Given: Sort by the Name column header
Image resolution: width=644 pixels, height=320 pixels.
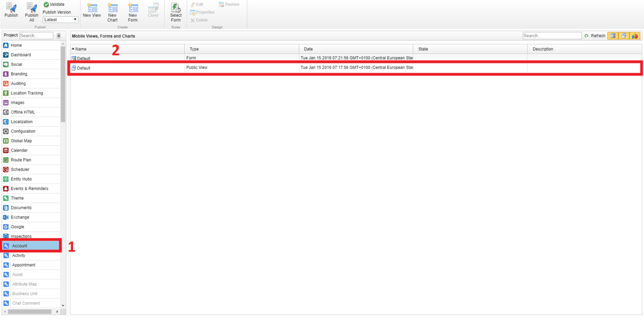Looking at the screenshot, I should [x=78, y=49].
